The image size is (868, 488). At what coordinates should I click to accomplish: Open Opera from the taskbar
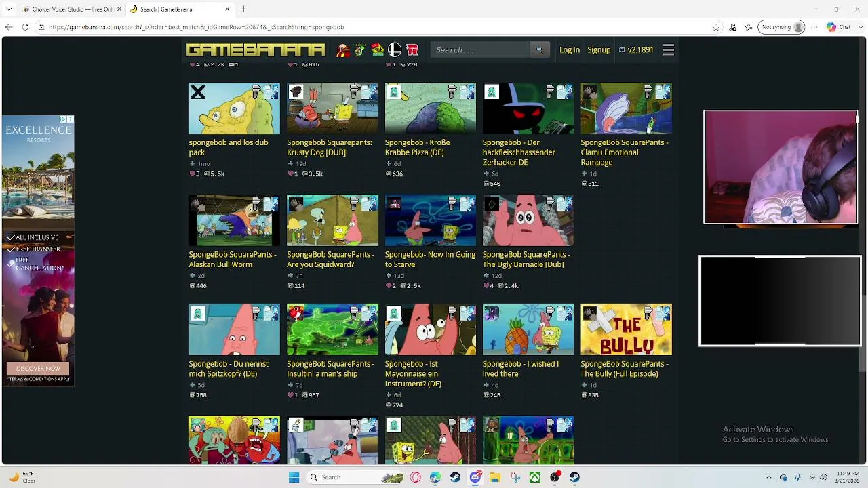click(415, 477)
